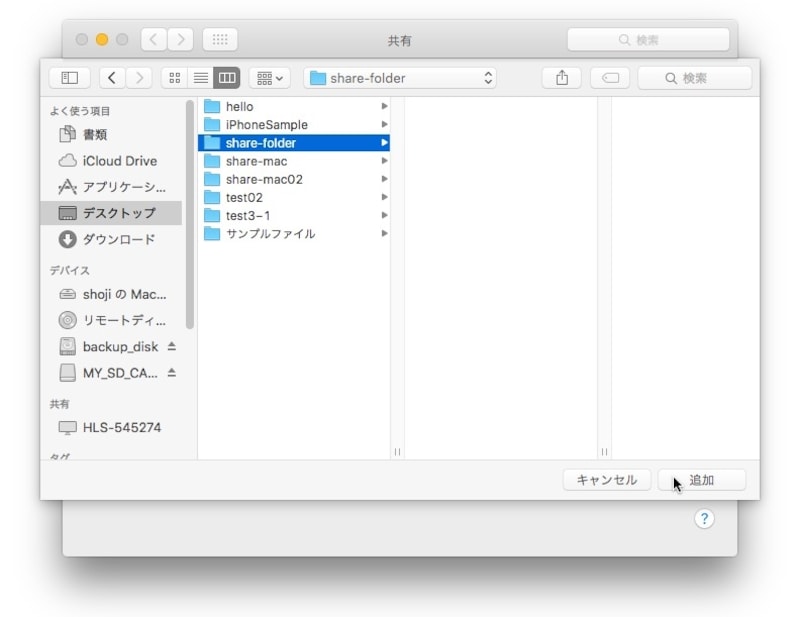Open the item arrangement dropdown
This screenshot has height=617, width=800.
tap(268, 78)
